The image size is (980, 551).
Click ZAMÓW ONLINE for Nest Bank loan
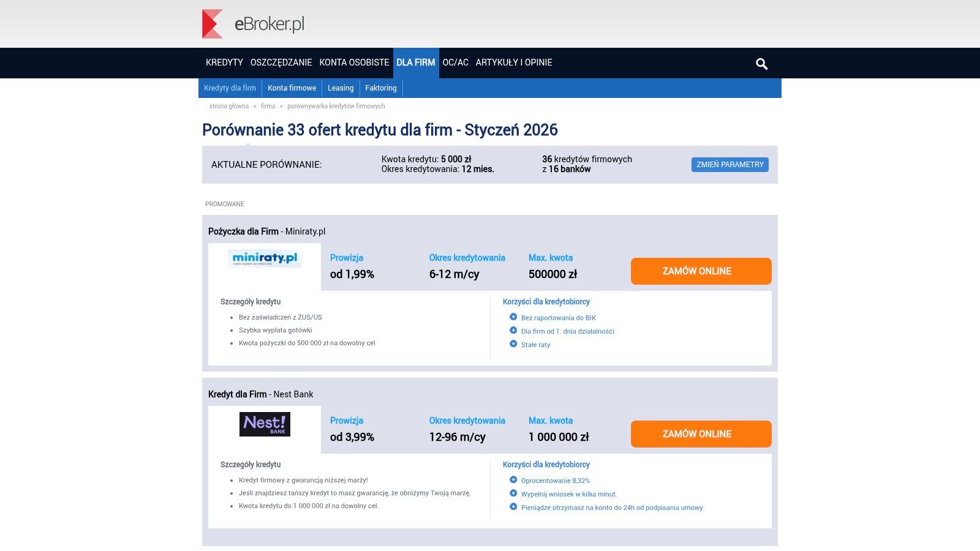click(x=701, y=434)
